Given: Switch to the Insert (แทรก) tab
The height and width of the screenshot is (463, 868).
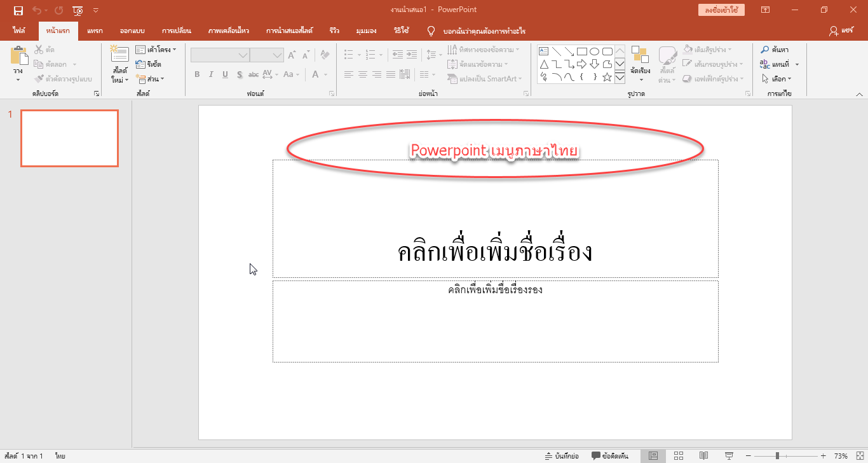Looking at the screenshot, I should pyautogui.click(x=95, y=30).
